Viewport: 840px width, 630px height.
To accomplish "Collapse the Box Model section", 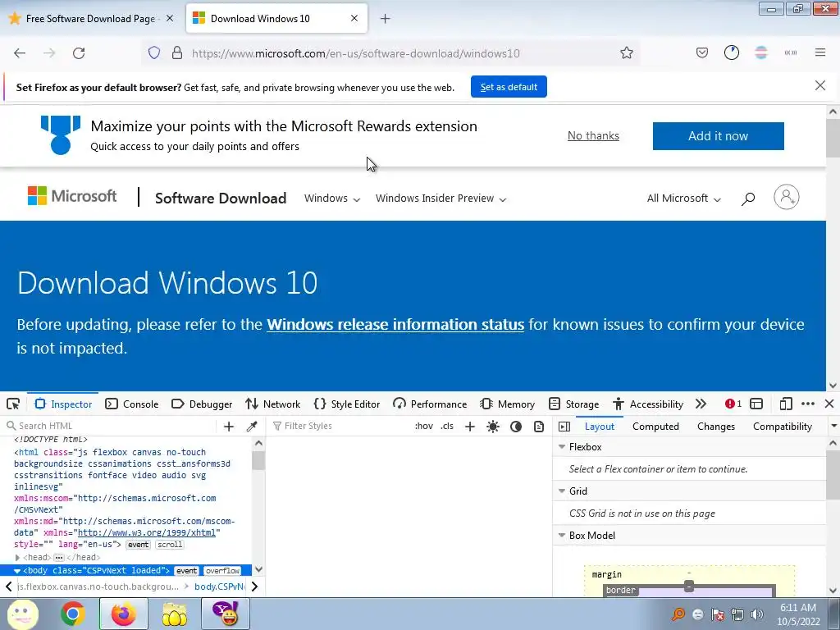I will click(562, 536).
